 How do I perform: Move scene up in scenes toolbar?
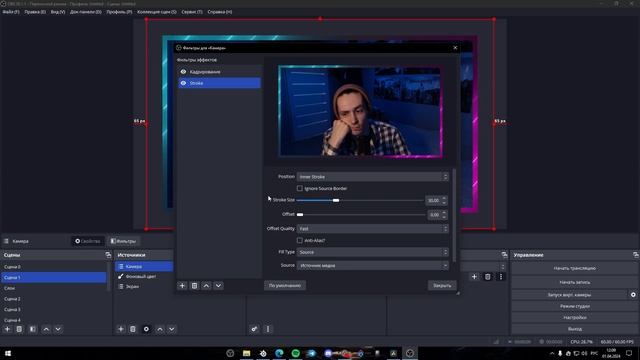(x=46, y=329)
